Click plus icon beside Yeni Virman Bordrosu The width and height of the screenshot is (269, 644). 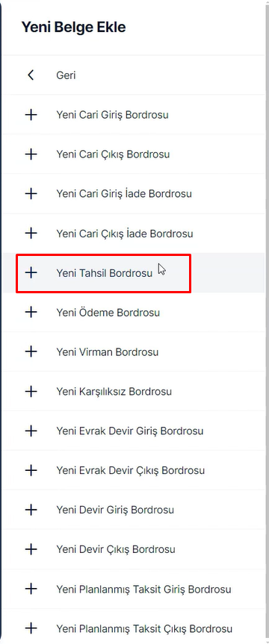pyautogui.click(x=31, y=352)
